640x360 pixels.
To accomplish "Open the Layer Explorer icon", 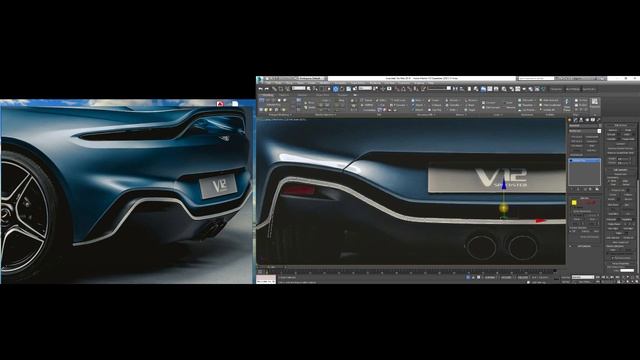I will pyautogui.click(x=476, y=89).
